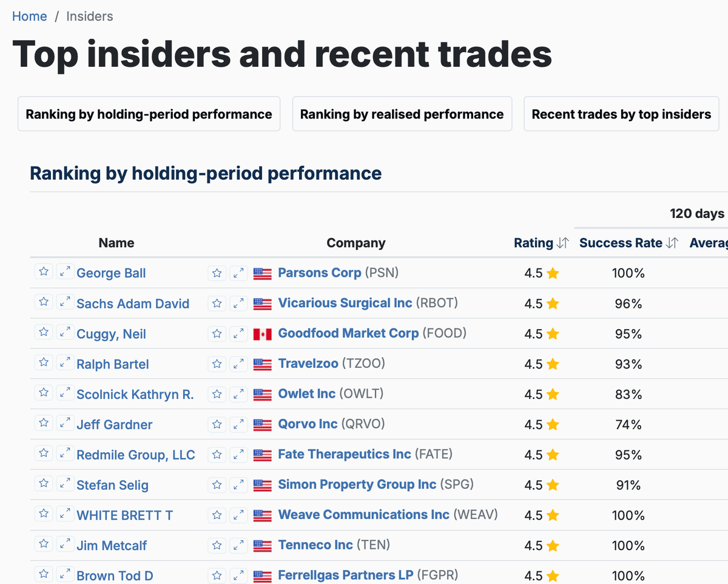Image resolution: width=728 pixels, height=584 pixels.
Task: Star the Travelzoo company row
Action: pyautogui.click(x=217, y=364)
